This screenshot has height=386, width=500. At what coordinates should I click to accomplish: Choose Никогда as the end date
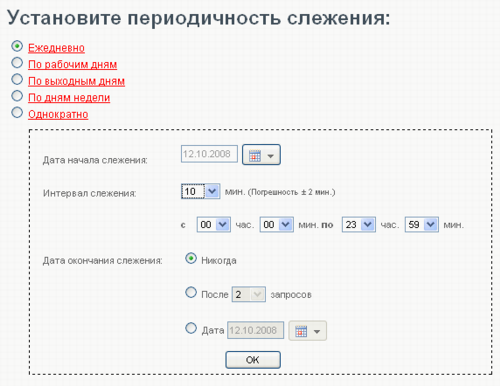click(x=191, y=258)
